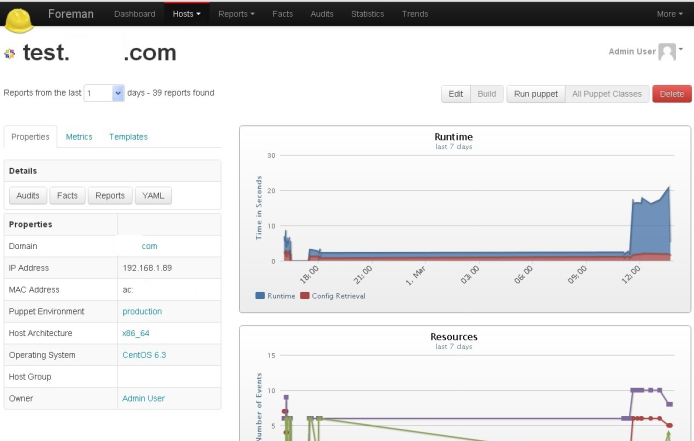Viewport: 694px width, 441px height.
Task: Open the Foreman home link
Action: 71,14
